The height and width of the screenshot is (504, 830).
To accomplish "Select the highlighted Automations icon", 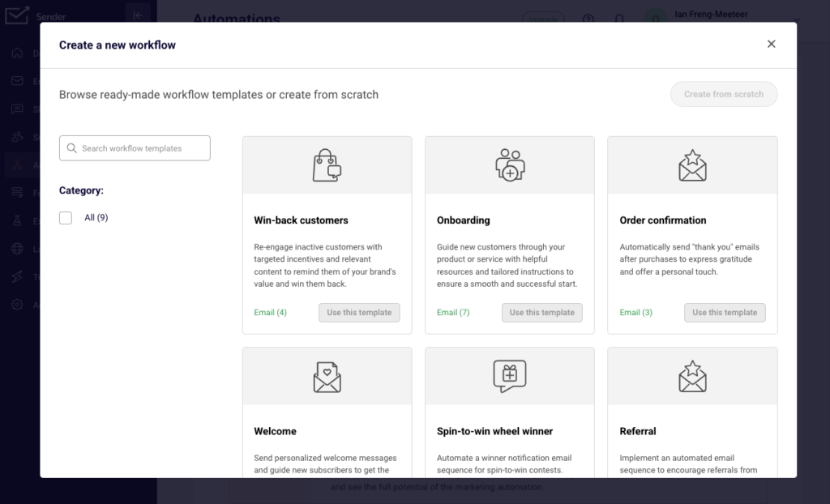I will pyautogui.click(x=16, y=164).
